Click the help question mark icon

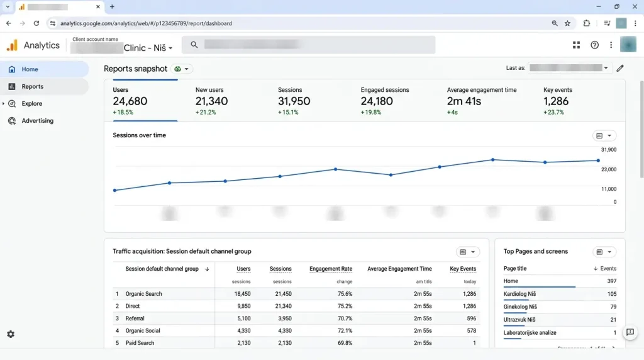(594, 45)
